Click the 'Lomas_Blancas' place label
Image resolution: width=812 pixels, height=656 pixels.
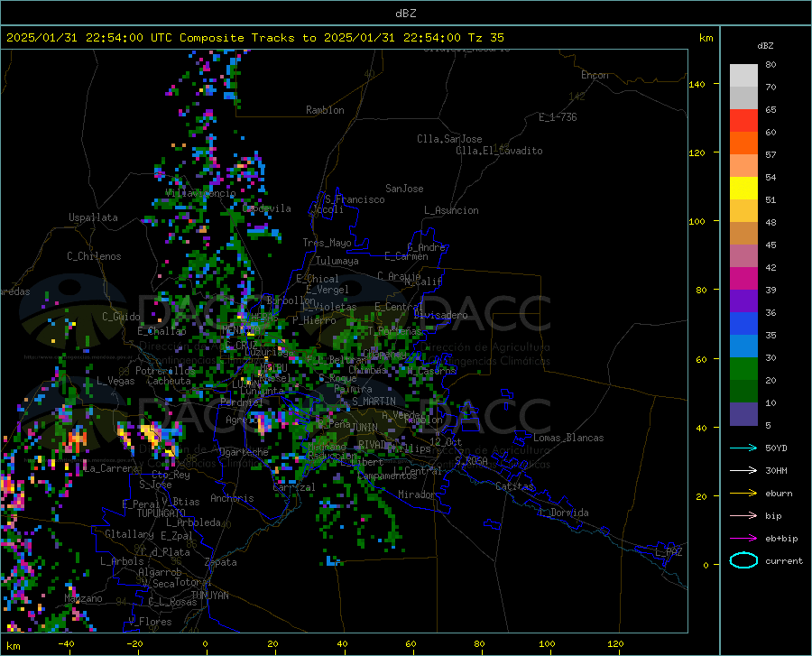pyautogui.click(x=568, y=438)
